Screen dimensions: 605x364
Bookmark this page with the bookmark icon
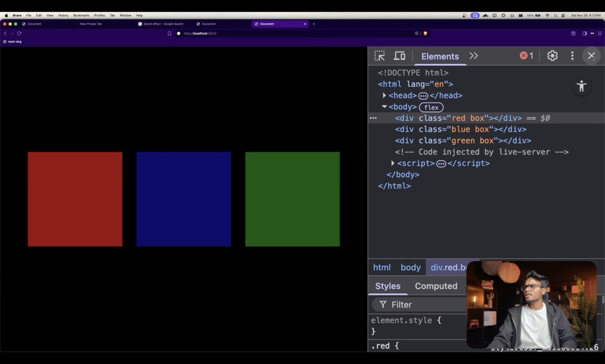[169, 34]
